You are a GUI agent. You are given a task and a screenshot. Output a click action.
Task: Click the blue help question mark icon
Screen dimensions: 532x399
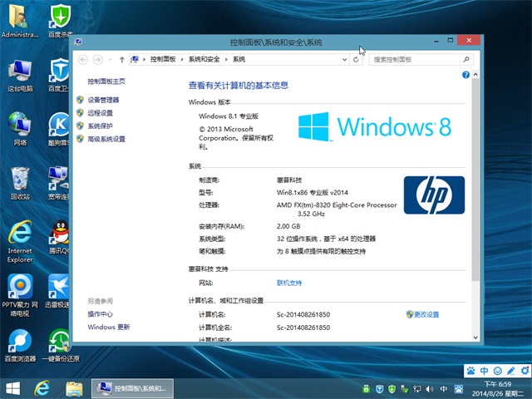[x=465, y=75]
